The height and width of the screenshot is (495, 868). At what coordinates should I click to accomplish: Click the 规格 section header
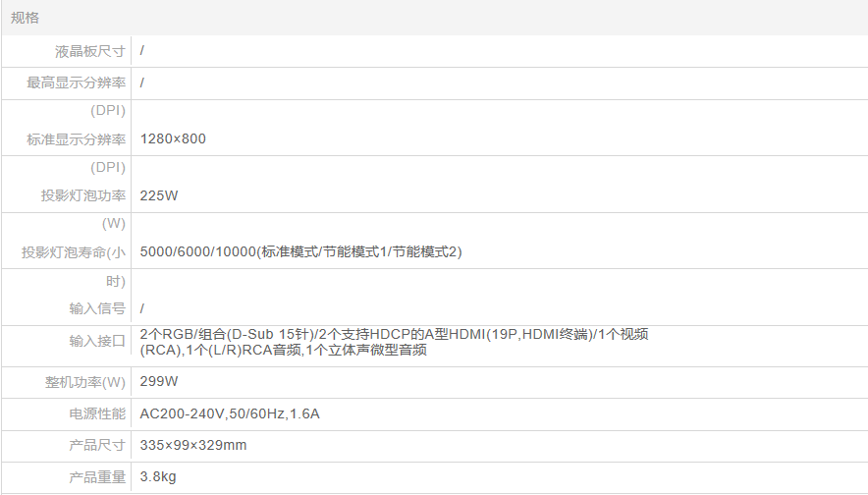coord(25,18)
